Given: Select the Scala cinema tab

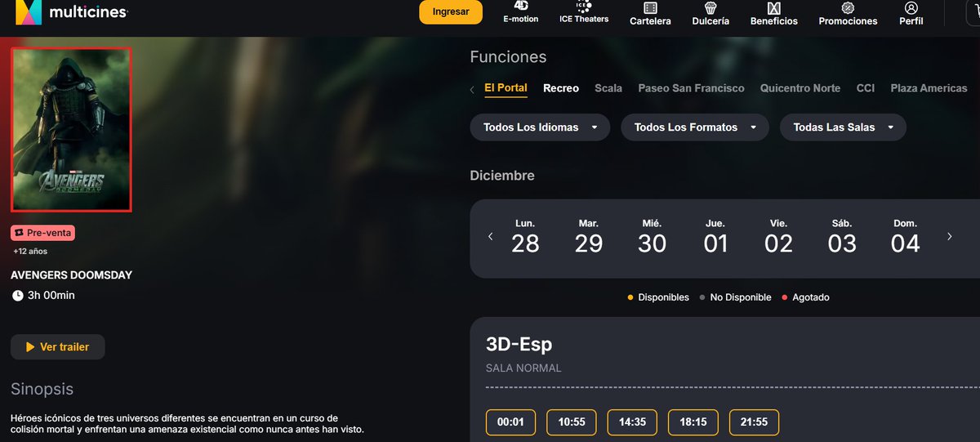Looking at the screenshot, I should [608, 88].
